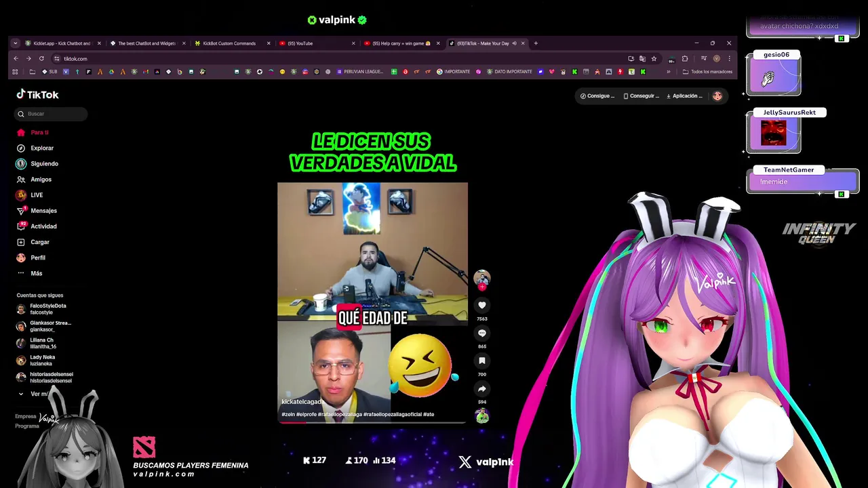Open the Lady Neka followed account
868x488 pixels.
37,360
